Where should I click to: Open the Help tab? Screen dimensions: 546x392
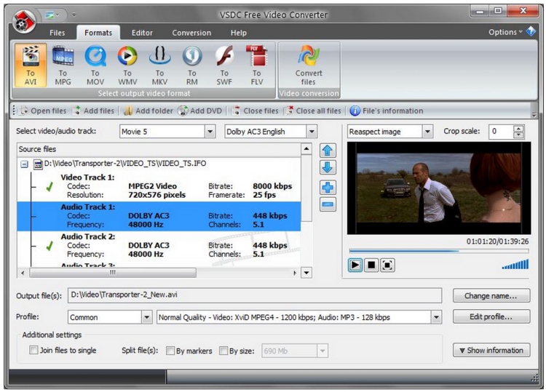click(x=239, y=33)
